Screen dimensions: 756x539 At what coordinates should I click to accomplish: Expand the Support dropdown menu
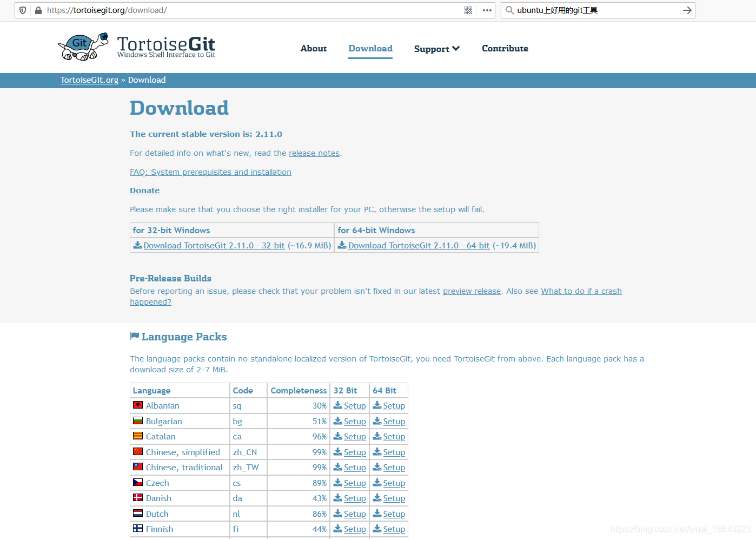437,49
